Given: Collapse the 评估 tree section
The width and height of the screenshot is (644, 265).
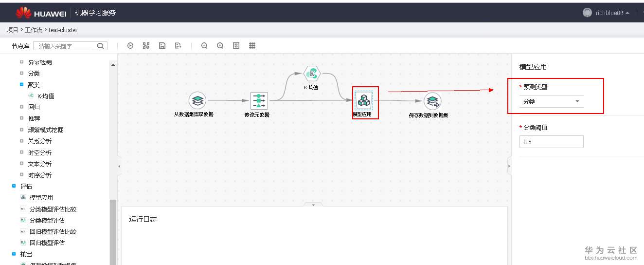Looking at the screenshot, I should (x=14, y=186).
